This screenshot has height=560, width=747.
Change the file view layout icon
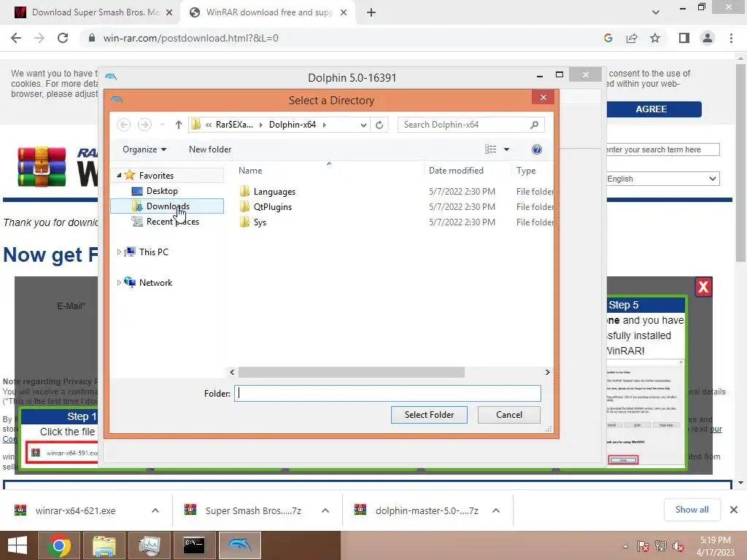tap(491, 149)
